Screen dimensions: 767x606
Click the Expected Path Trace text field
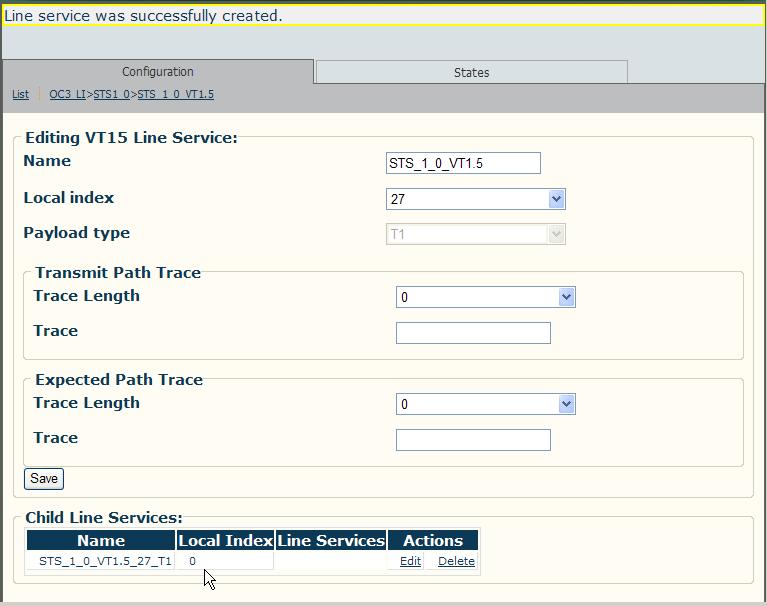coord(473,440)
